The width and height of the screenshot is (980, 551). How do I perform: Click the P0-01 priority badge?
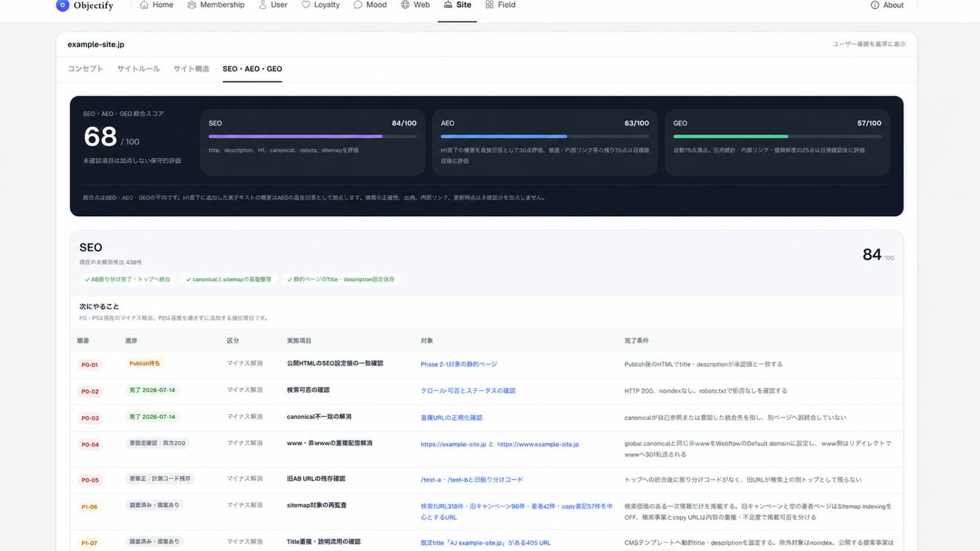(x=89, y=365)
